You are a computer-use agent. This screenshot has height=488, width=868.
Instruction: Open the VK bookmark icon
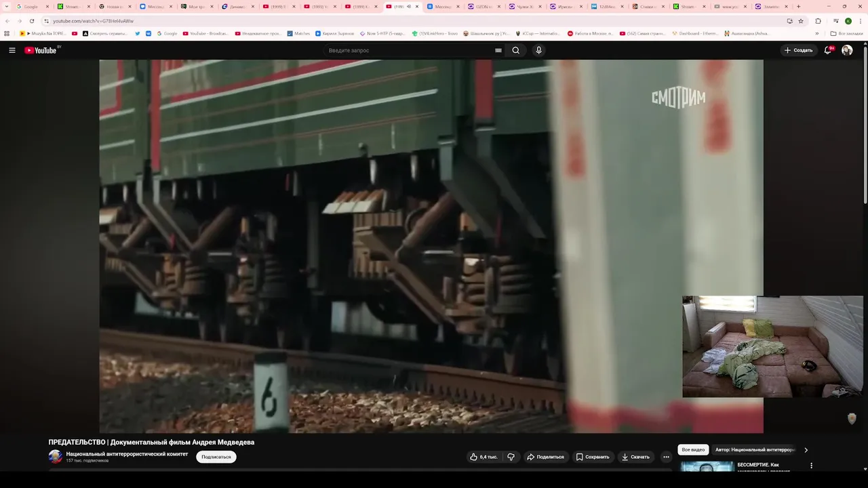tap(149, 33)
